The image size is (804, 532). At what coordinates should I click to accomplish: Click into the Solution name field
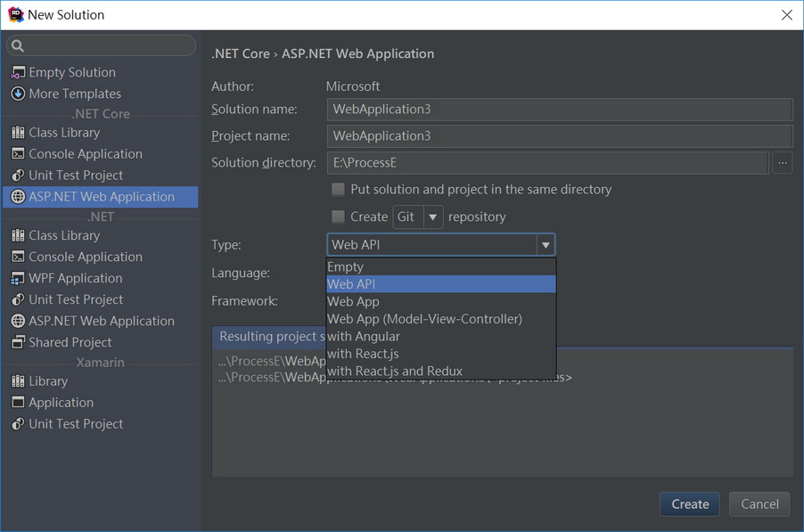pyautogui.click(x=559, y=110)
